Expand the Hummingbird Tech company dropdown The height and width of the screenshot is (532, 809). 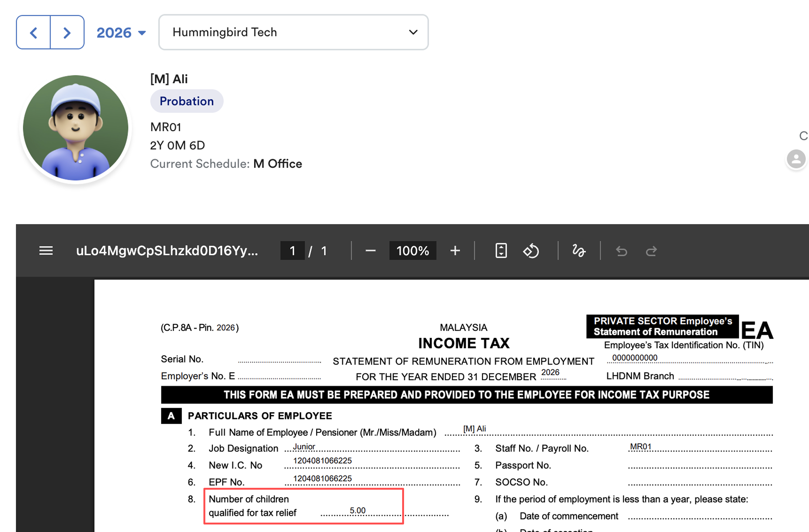pos(293,32)
